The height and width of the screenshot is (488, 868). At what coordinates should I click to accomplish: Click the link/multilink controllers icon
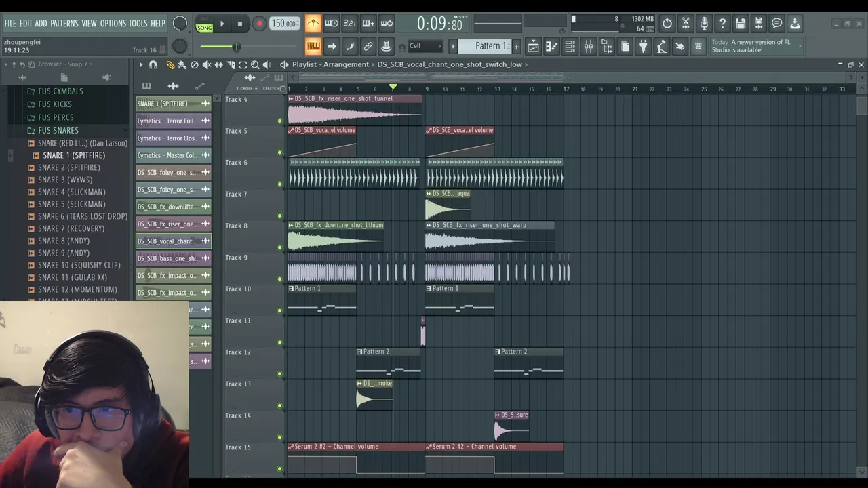[368, 46]
